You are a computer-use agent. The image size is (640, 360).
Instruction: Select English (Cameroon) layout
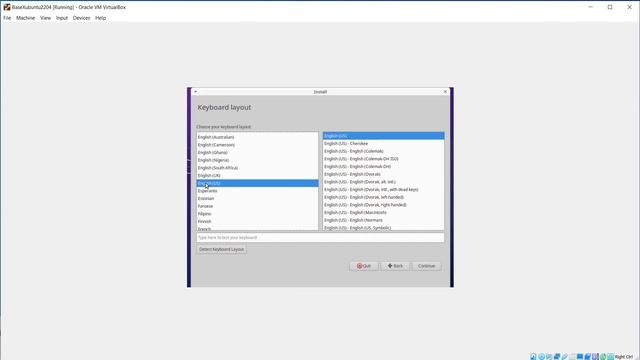(x=257, y=145)
